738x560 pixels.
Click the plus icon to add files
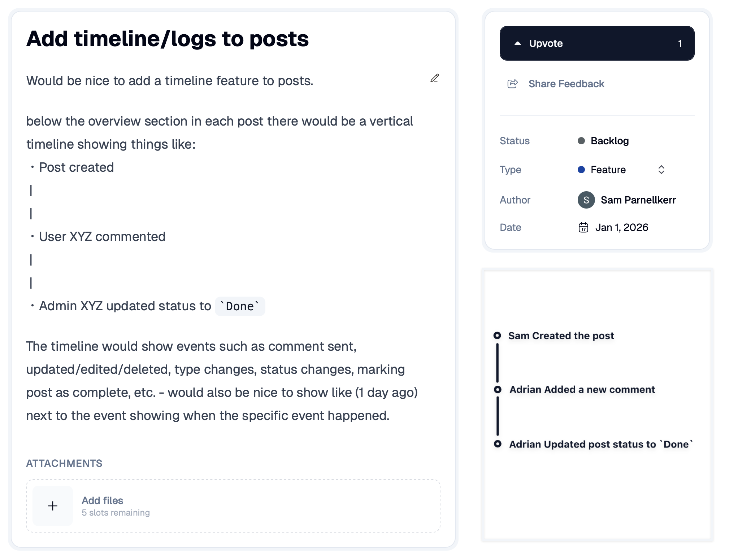53,506
